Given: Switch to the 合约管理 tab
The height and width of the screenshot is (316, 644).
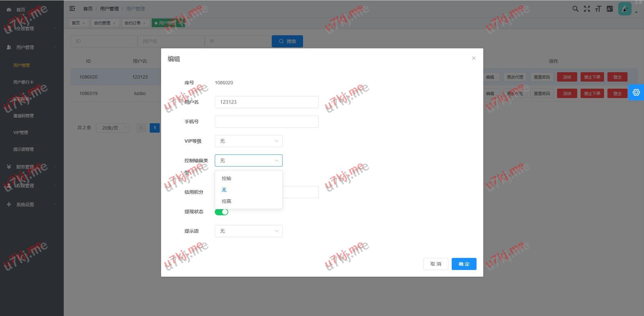Looking at the screenshot, I should [102, 23].
